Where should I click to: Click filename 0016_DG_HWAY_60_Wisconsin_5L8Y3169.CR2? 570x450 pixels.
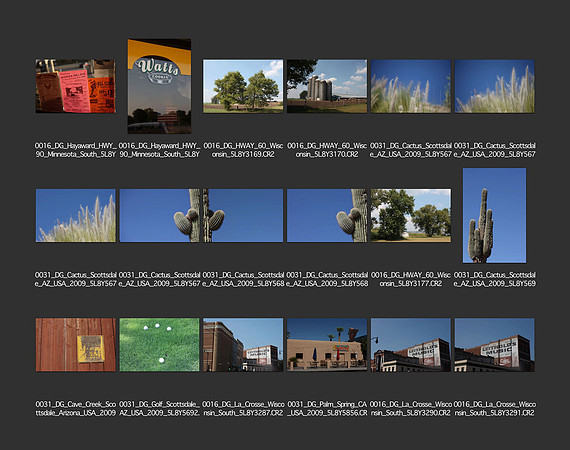coord(243,150)
